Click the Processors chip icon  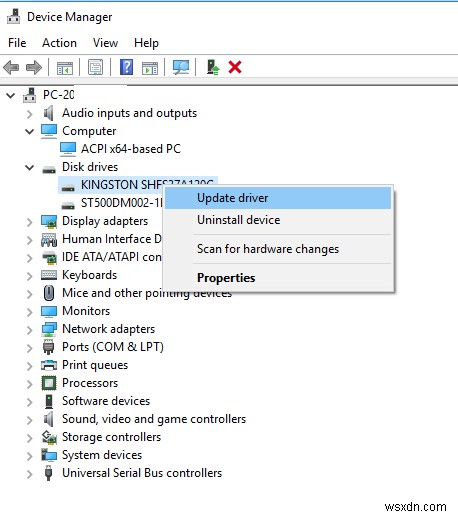pos(49,383)
